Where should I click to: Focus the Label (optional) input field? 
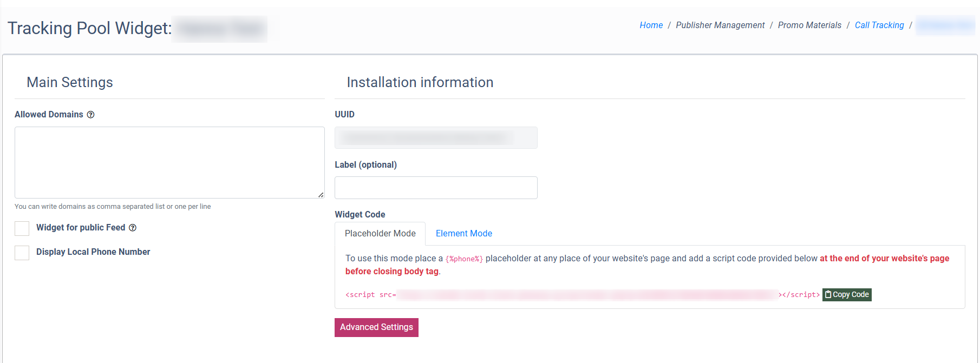pos(436,188)
